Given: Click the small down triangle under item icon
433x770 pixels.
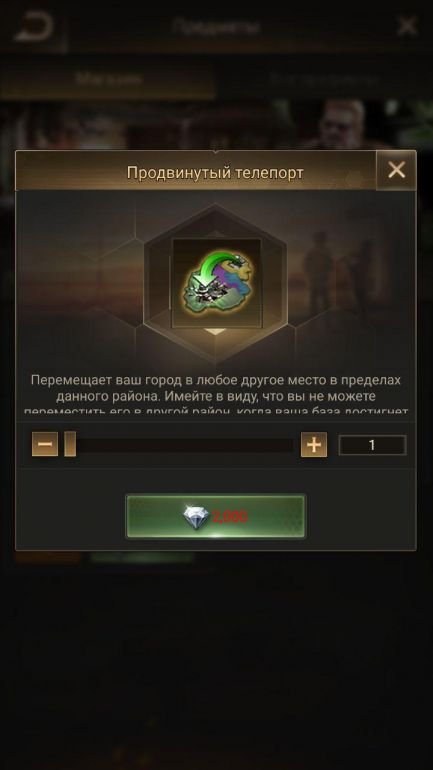Looking at the screenshot, I should click(215, 331).
